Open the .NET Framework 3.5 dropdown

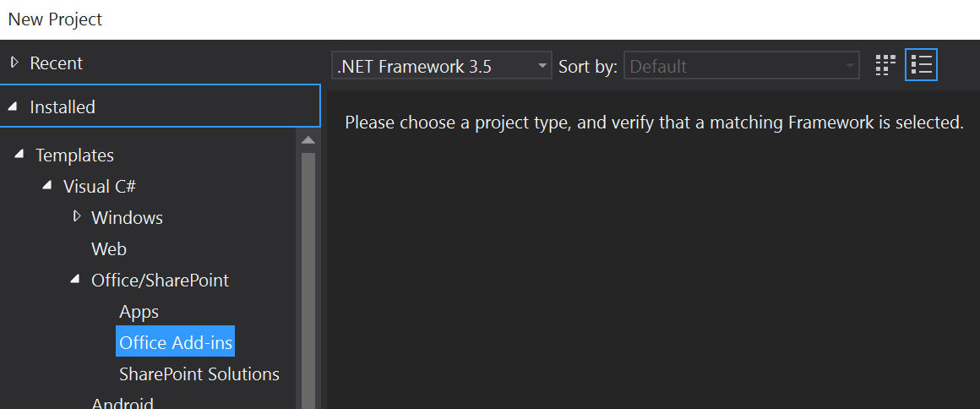[x=441, y=66]
